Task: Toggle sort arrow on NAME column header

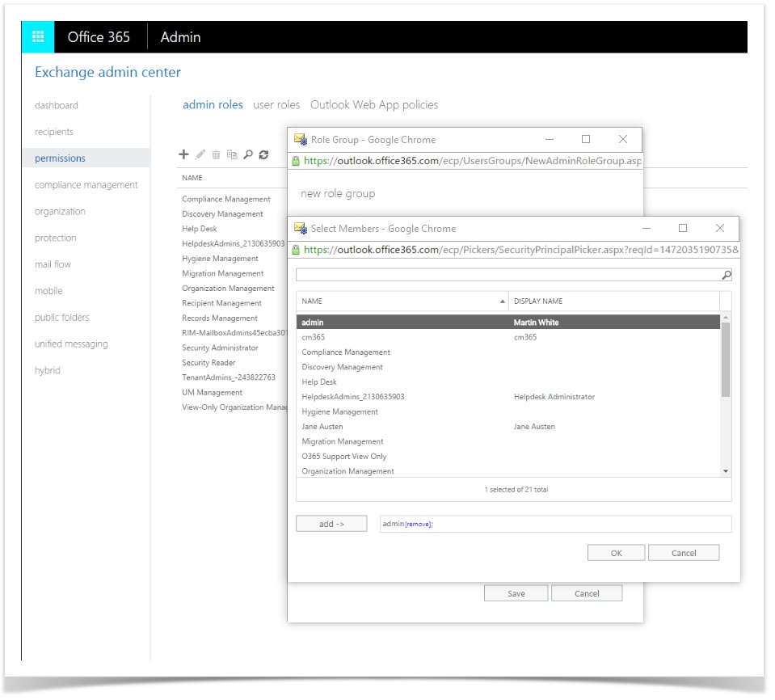Action: coord(502,301)
